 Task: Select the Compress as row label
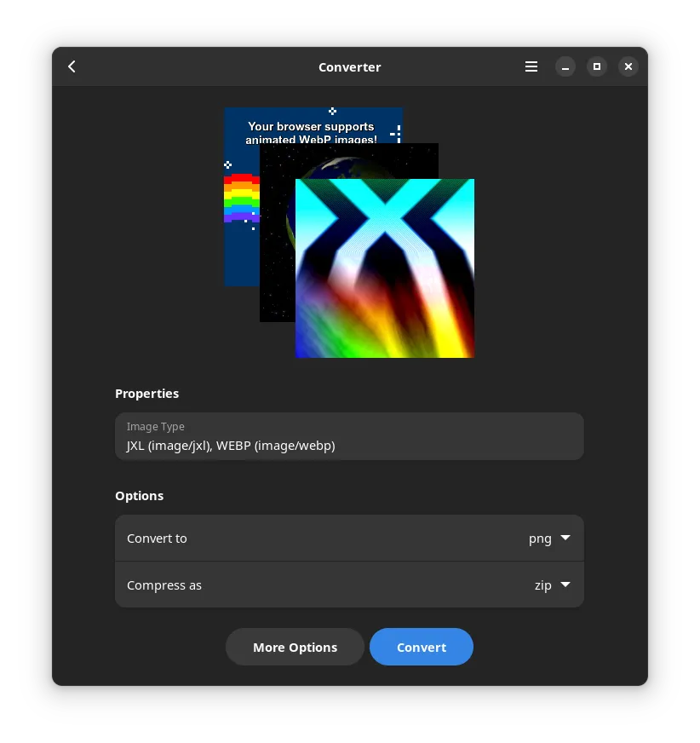[164, 585]
